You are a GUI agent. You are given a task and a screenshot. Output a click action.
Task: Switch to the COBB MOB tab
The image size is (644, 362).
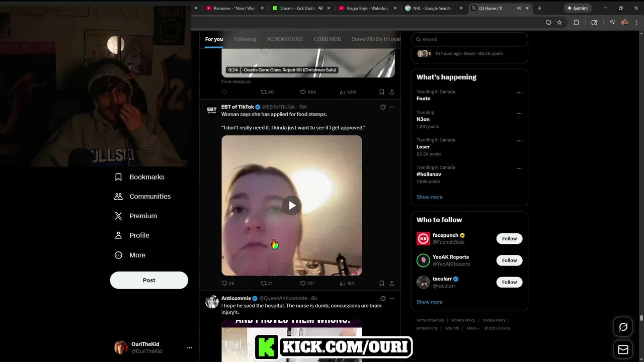tap(328, 39)
